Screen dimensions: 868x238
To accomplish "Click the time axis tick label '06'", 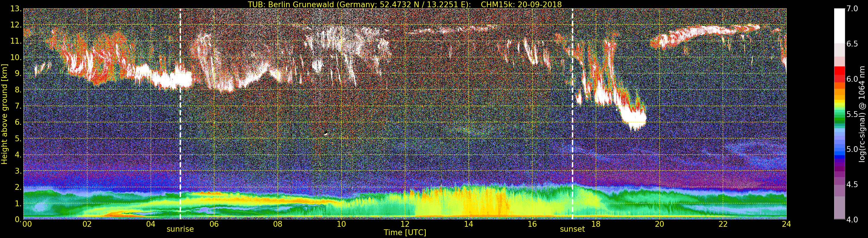I will click(x=214, y=224).
